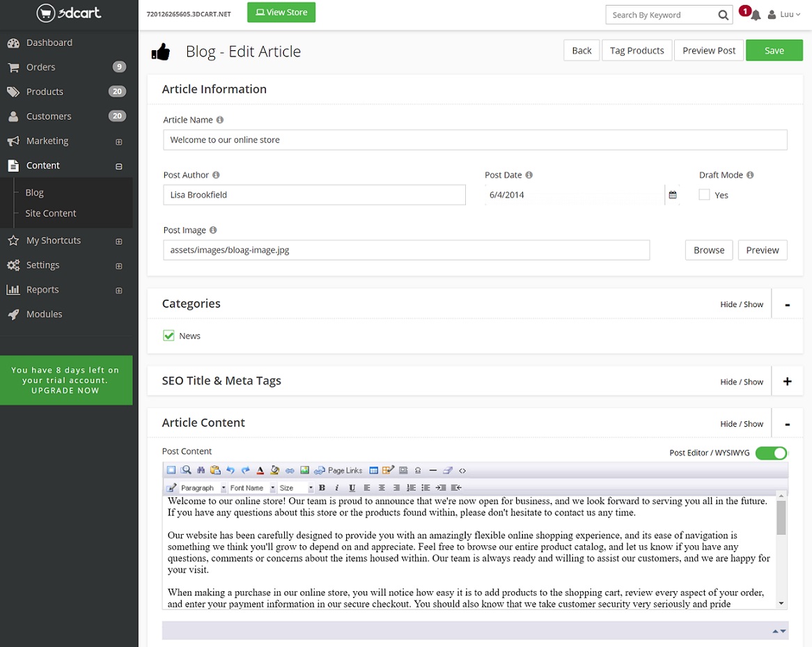Open the Post Date calendar picker
The image size is (812, 647).
tap(673, 195)
